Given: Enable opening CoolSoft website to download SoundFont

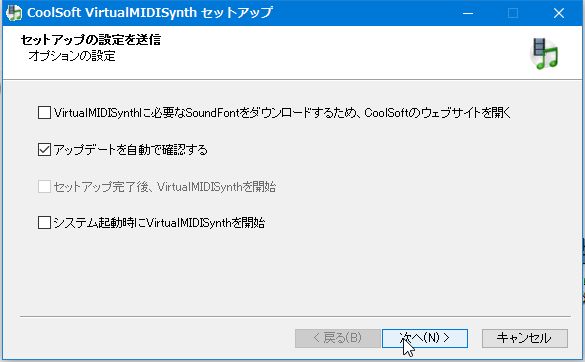Looking at the screenshot, I should pos(44,112).
